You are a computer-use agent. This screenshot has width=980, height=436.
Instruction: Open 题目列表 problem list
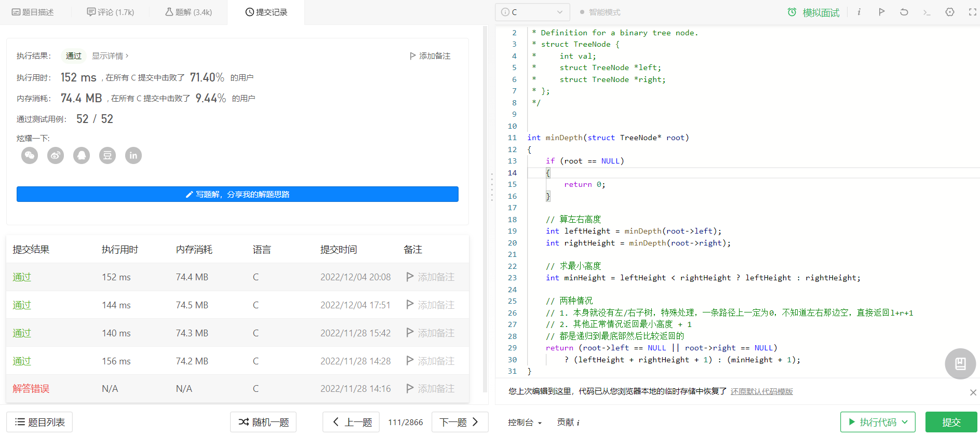39,422
